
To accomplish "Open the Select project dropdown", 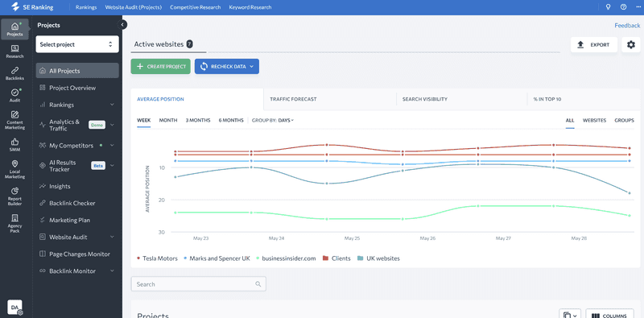I will 77,44.
